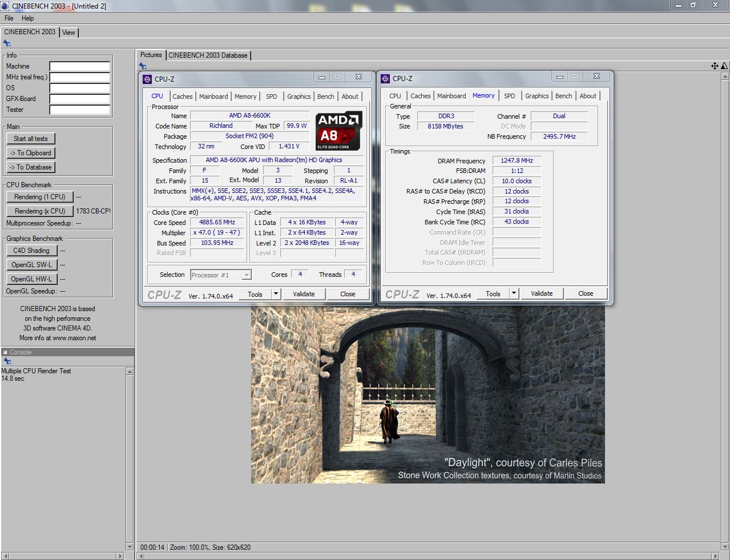This screenshot has height=560, width=730.
Task: Click Tools button in left CPU-Z window
Action: pyautogui.click(x=255, y=294)
